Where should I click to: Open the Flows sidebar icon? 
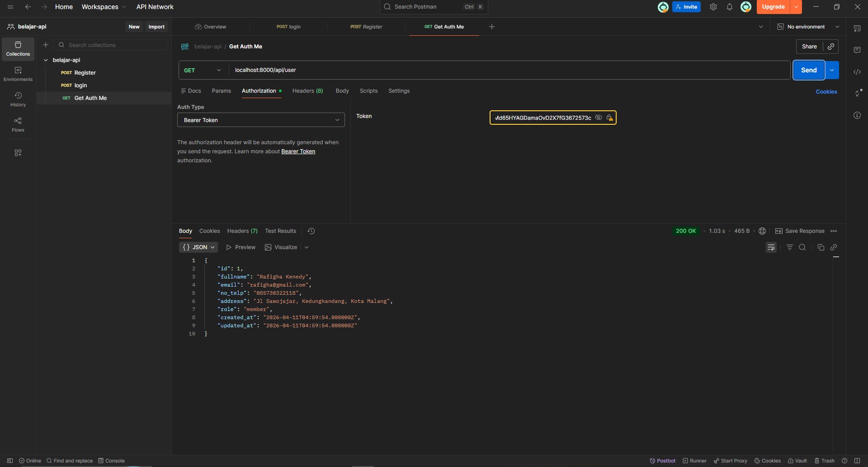pyautogui.click(x=18, y=124)
